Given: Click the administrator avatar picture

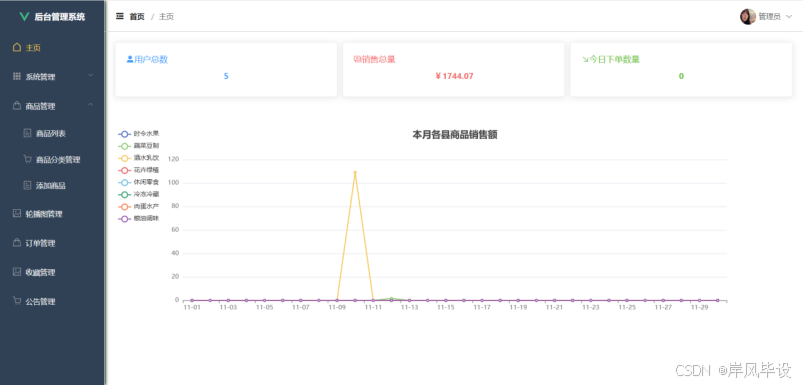Looking at the screenshot, I should click(x=748, y=17).
